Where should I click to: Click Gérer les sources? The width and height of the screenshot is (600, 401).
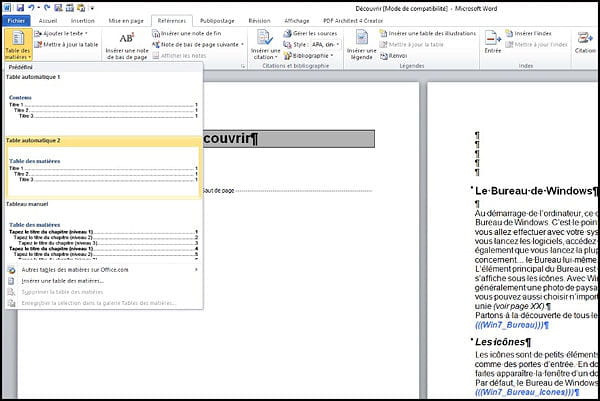[x=310, y=34]
